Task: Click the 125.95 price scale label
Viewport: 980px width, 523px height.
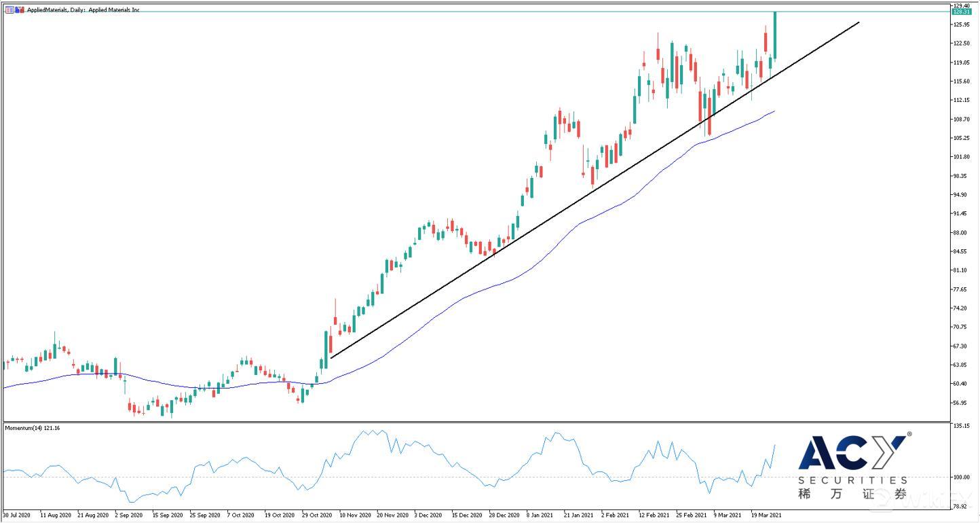Action: 961,25
